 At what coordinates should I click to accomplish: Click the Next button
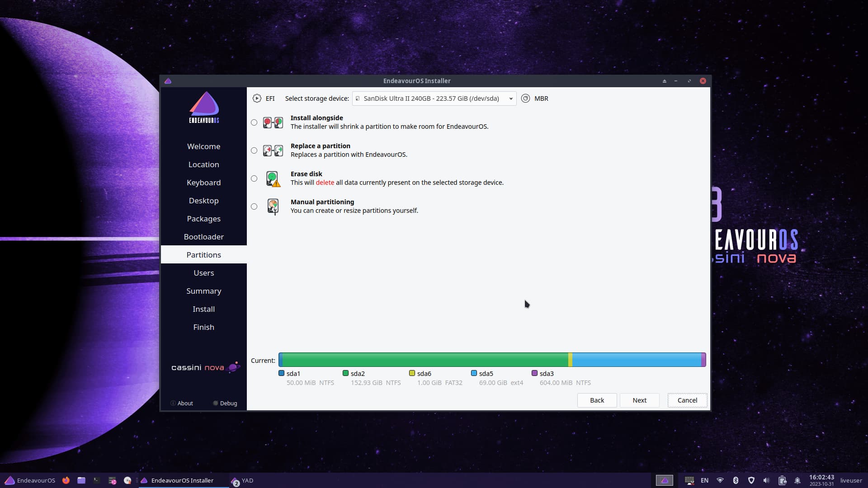(x=639, y=400)
